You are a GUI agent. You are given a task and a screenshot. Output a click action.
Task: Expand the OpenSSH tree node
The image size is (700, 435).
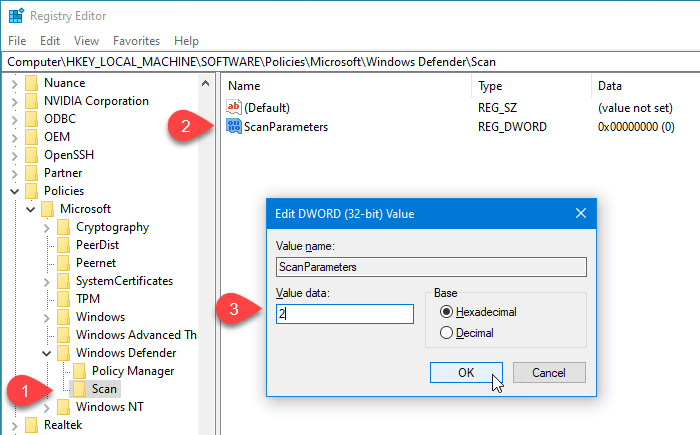pos(14,156)
